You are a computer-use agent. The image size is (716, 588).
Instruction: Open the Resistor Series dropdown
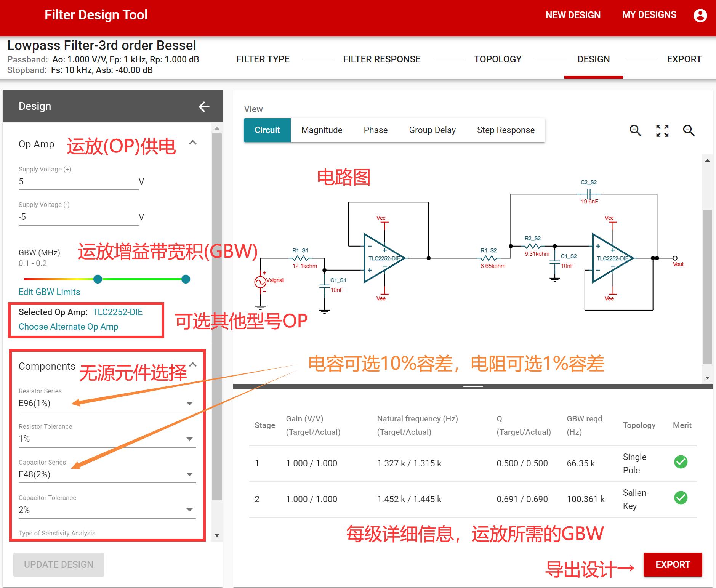click(107, 403)
